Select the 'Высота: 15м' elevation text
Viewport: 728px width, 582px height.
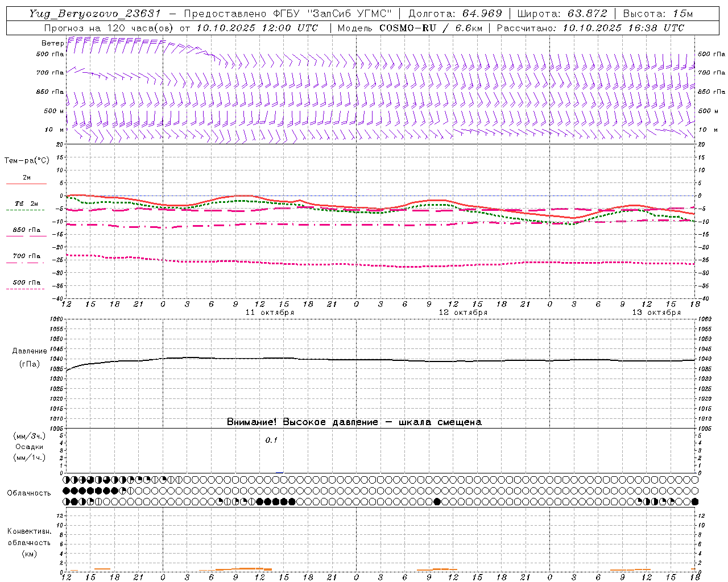(x=658, y=14)
